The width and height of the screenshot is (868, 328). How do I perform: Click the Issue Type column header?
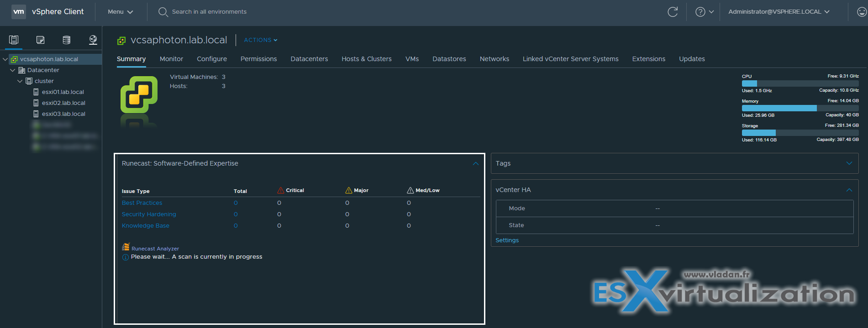136,191
